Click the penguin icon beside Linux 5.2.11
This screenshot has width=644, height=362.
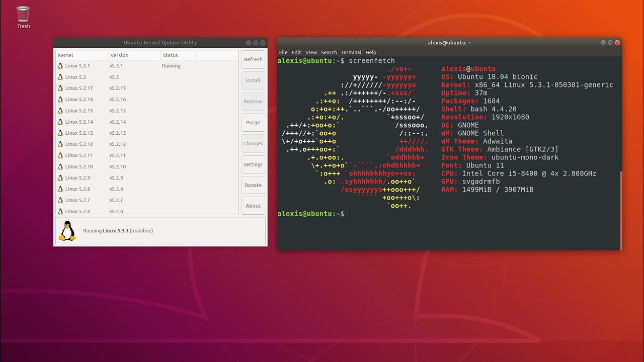point(60,155)
